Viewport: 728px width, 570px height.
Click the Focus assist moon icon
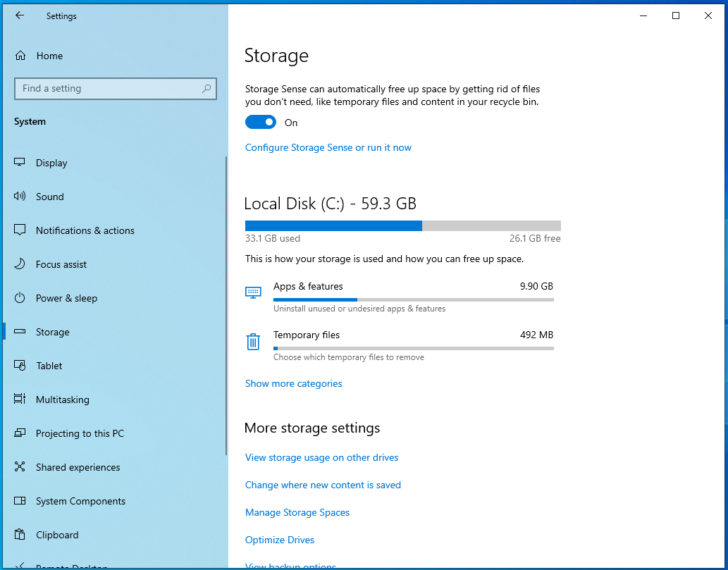(20, 264)
